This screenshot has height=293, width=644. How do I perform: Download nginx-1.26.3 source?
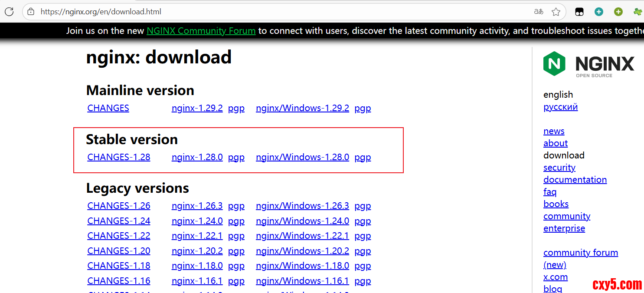point(197,206)
